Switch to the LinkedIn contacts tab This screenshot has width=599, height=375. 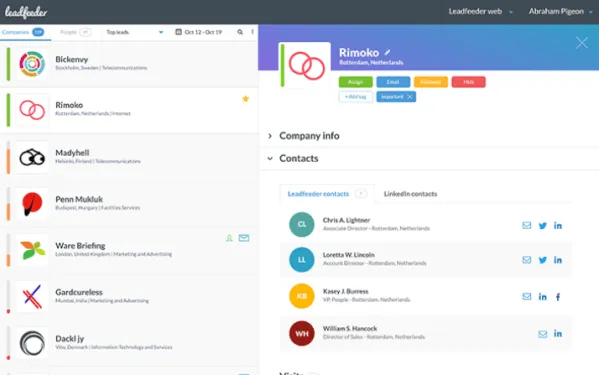pos(410,194)
